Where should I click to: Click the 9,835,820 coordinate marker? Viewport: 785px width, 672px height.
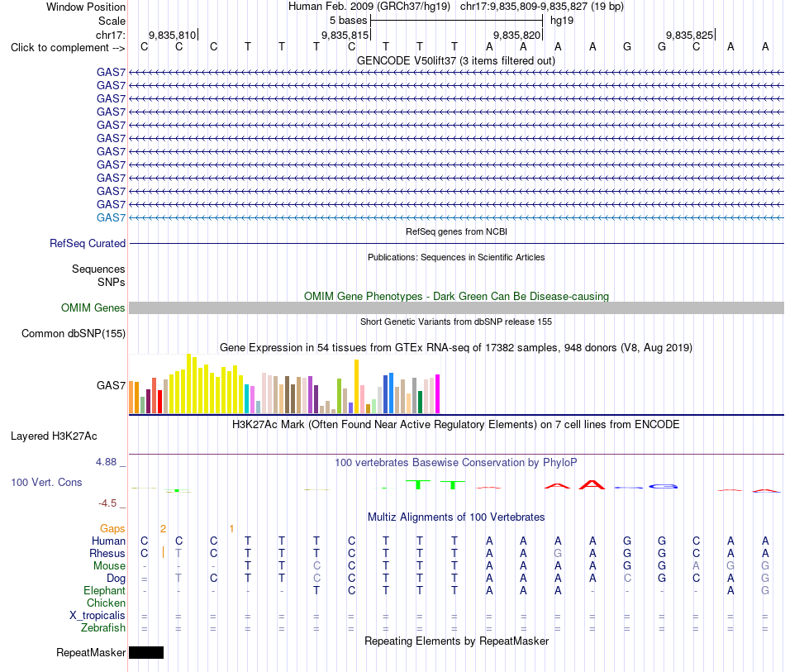point(517,35)
